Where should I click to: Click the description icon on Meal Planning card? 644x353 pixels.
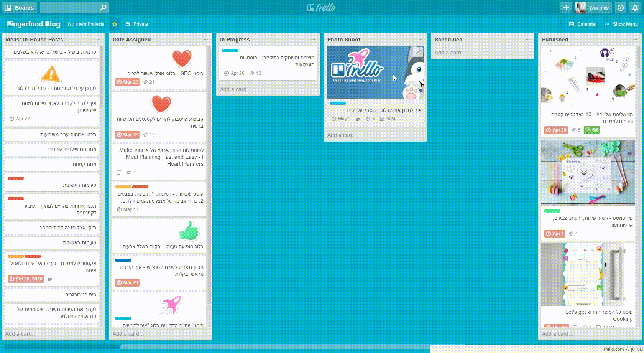click(x=119, y=173)
